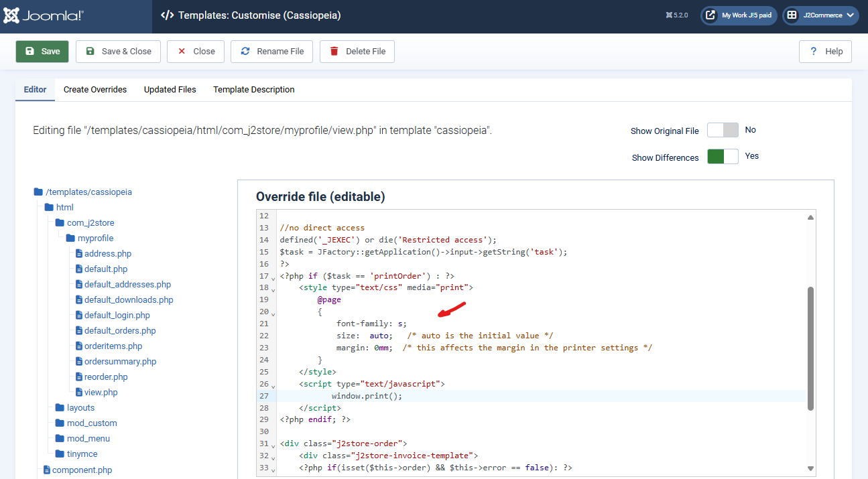Image resolution: width=868 pixels, height=479 pixels.
Task: Open orderitems.php file
Action: click(109, 346)
